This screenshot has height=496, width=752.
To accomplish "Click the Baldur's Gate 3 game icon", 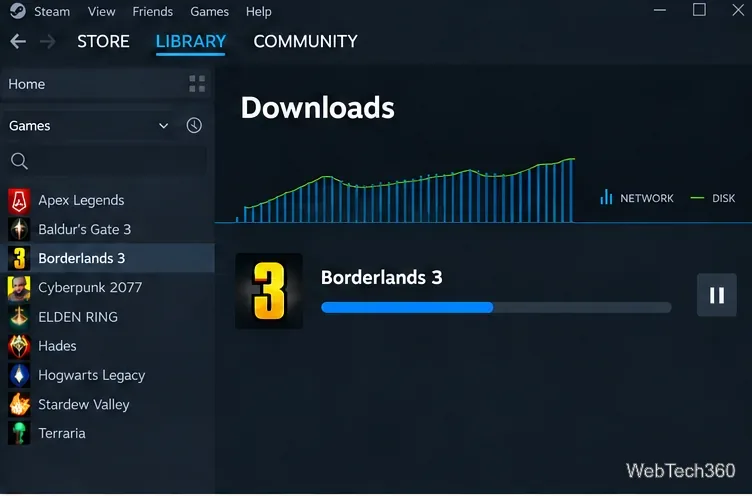I will pos(19,229).
